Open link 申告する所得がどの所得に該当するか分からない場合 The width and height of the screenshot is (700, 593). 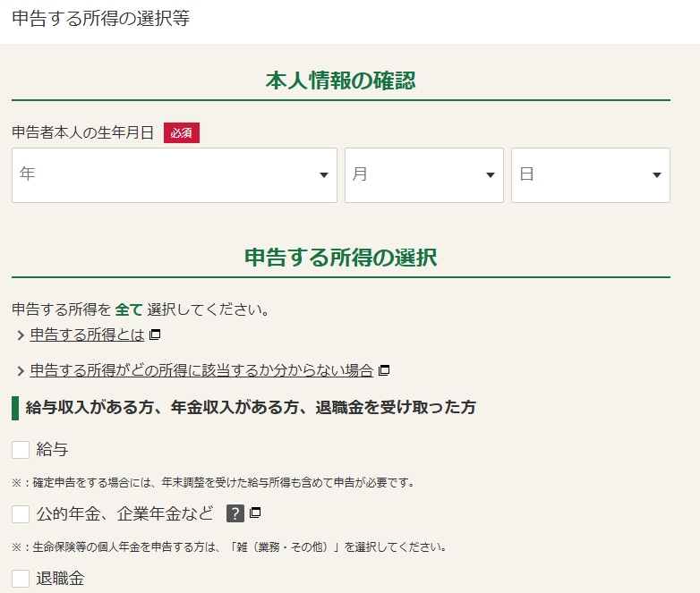[201, 370]
